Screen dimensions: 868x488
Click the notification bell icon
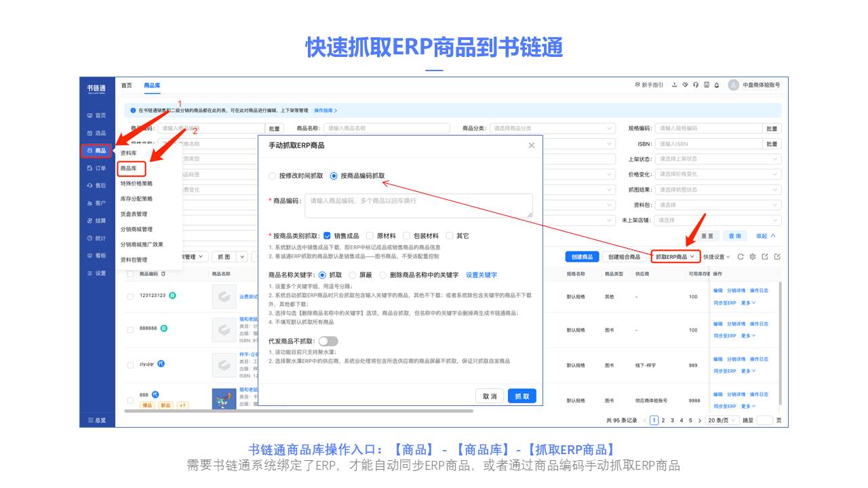point(717,85)
